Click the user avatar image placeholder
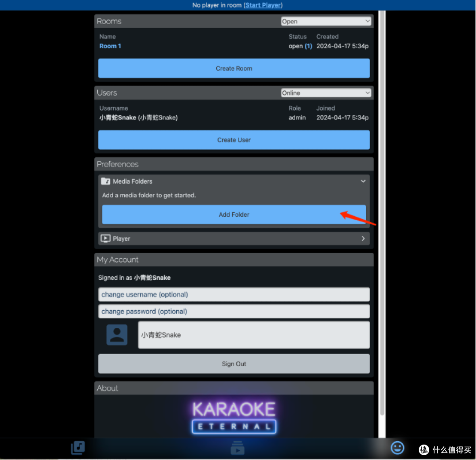This screenshot has width=476, height=460. point(117,335)
